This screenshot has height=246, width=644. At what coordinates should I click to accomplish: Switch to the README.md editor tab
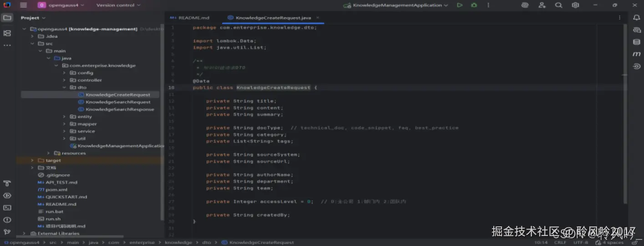click(x=190, y=18)
